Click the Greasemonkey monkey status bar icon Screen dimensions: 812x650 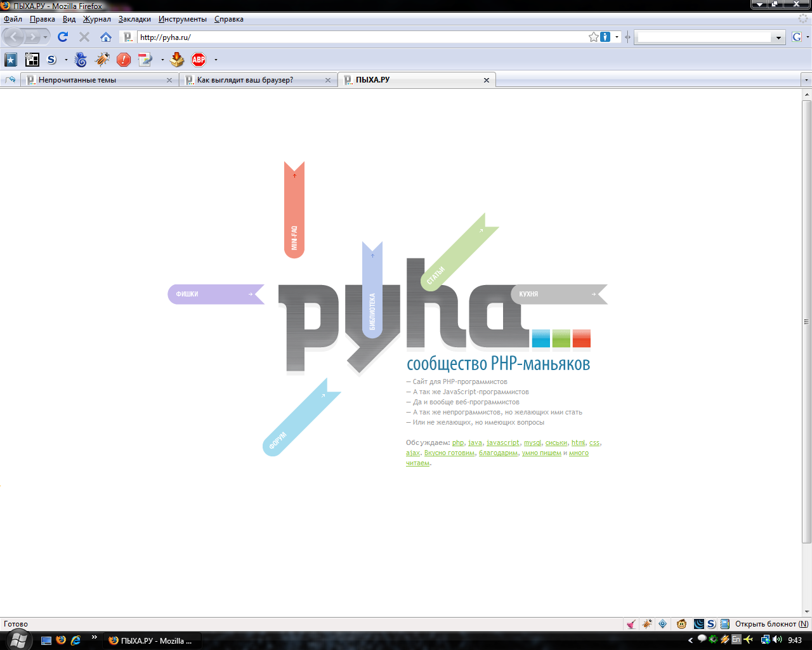(x=681, y=624)
